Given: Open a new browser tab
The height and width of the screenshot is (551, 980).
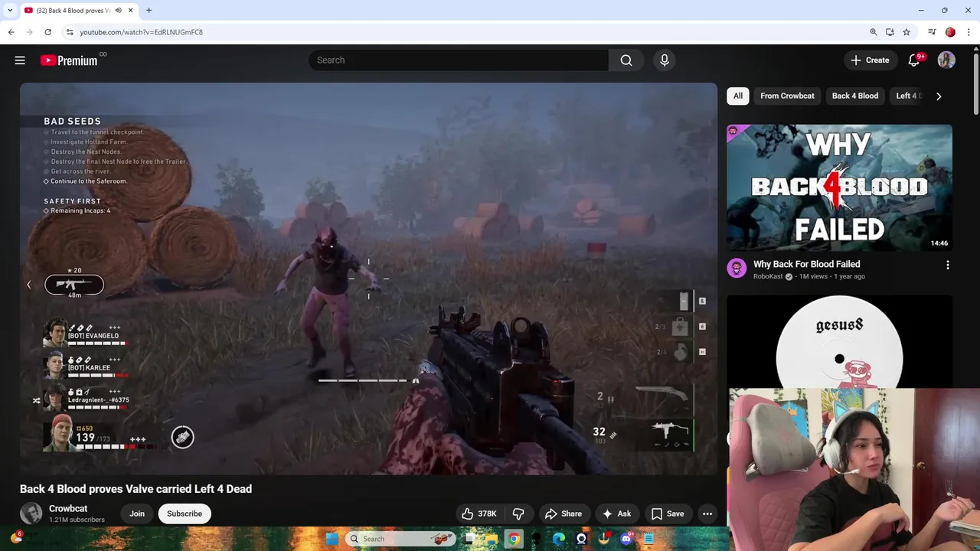Looking at the screenshot, I should [149, 11].
